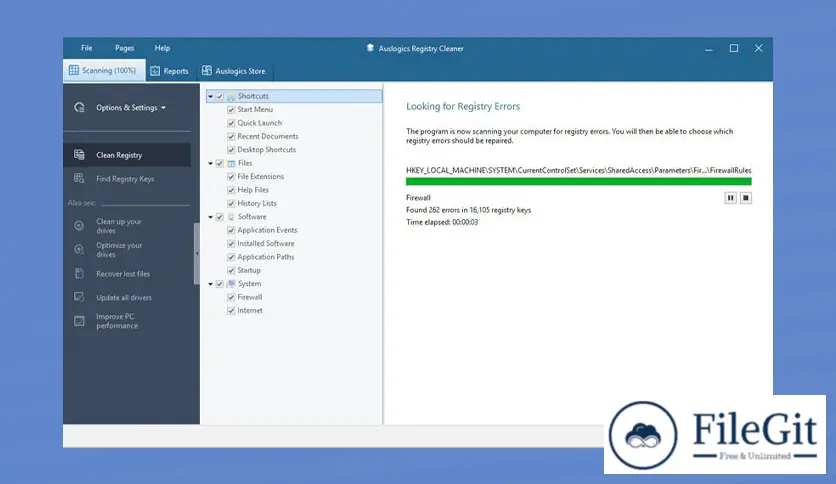836x484 pixels.
Task: Select Clean Registry in the sidebar
Action: click(127, 155)
